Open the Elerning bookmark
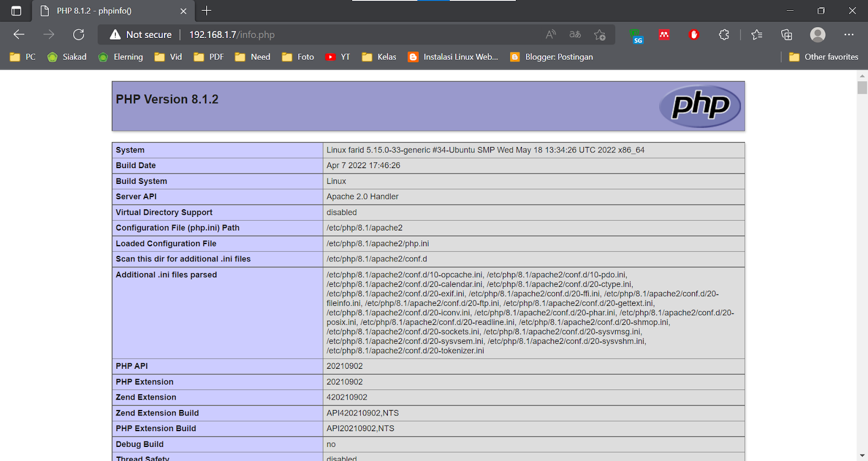Screen dimensions: 868x461 click(120, 57)
